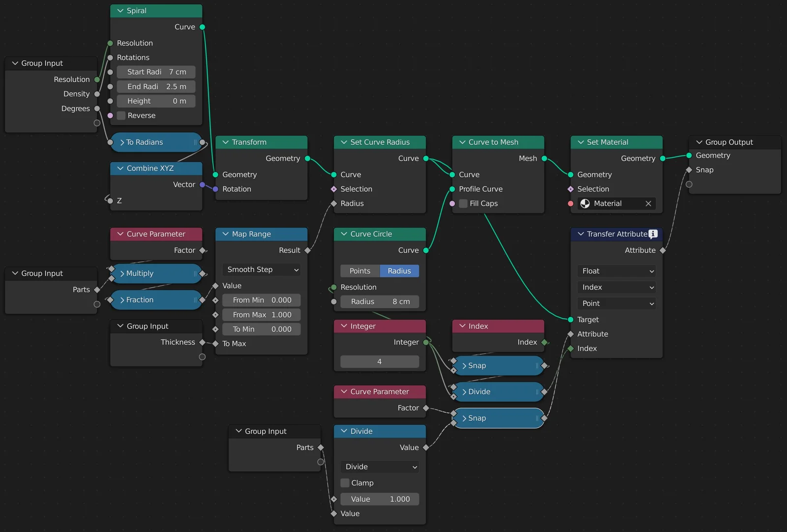Select Radius mode in Curve Circle
Screen dimensions: 787x532
[399, 271]
